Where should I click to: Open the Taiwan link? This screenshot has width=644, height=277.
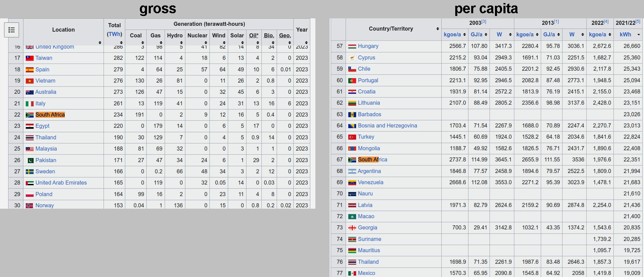pos(44,58)
